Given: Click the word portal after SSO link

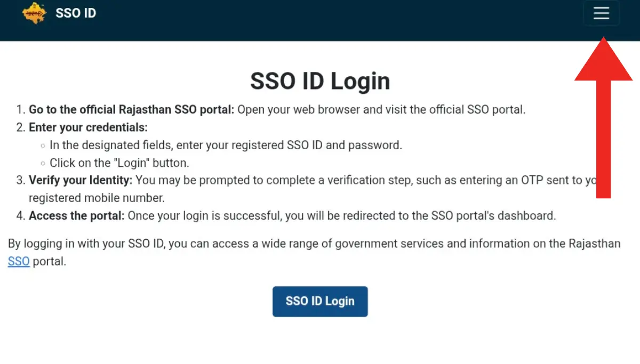Looking at the screenshot, I should (x=50, y=261).
